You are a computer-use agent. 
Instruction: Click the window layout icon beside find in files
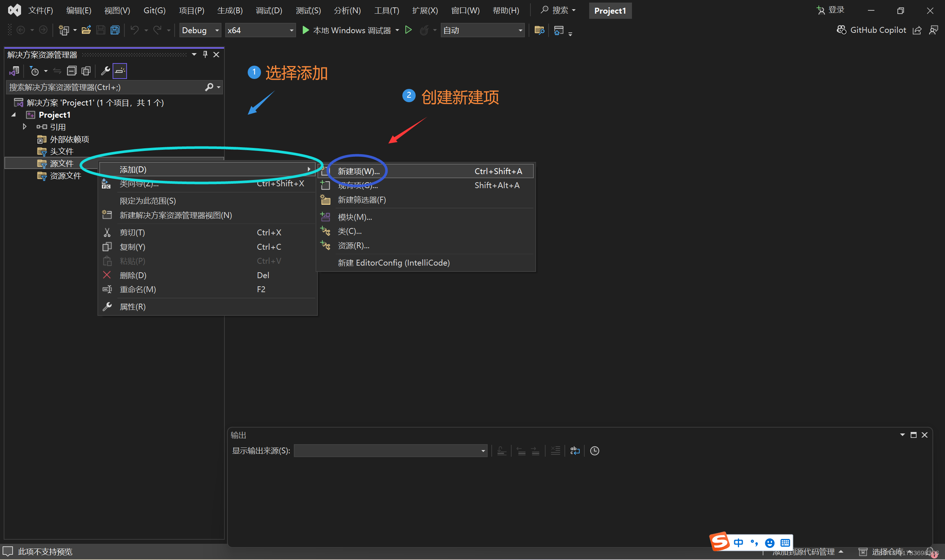tap(559, 30)
